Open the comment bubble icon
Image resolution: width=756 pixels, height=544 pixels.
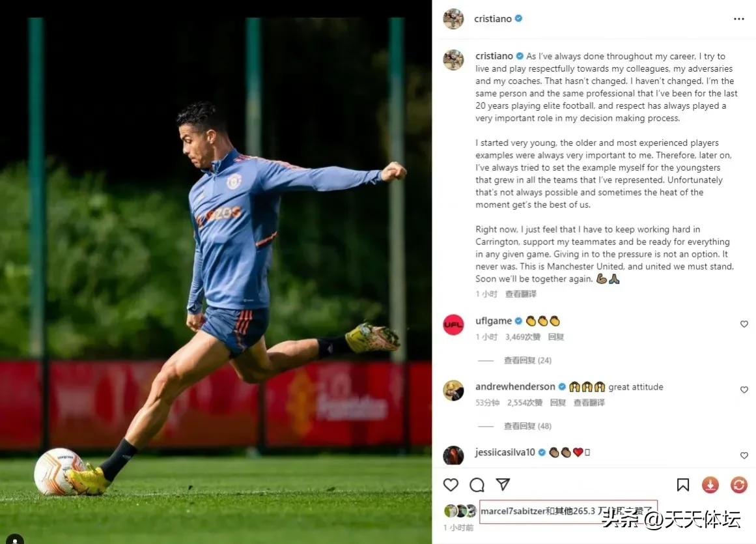click(477, 485)
